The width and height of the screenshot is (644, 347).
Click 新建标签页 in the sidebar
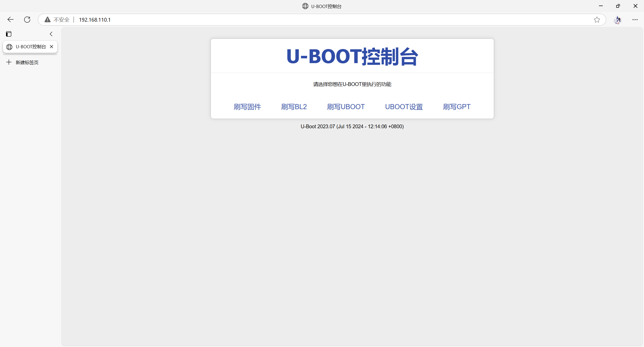click(x=27, y=62)
